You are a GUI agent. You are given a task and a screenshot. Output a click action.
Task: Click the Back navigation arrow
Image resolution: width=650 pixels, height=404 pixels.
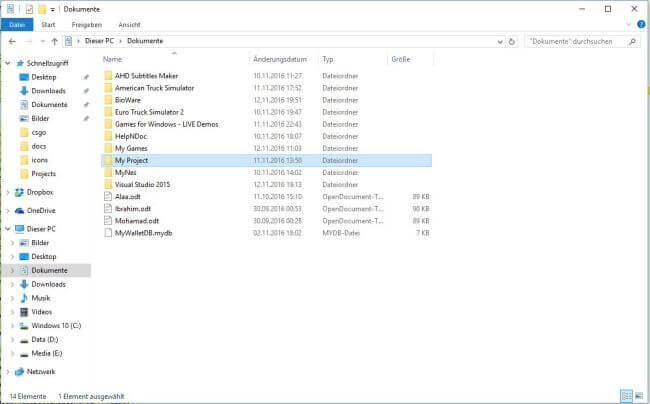(x=12, y=41)
